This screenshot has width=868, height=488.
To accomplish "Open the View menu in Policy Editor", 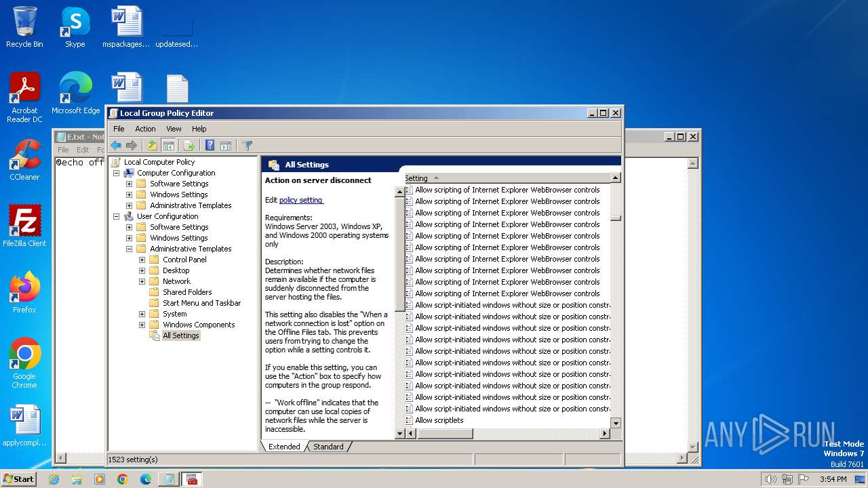I will [174, 129].
